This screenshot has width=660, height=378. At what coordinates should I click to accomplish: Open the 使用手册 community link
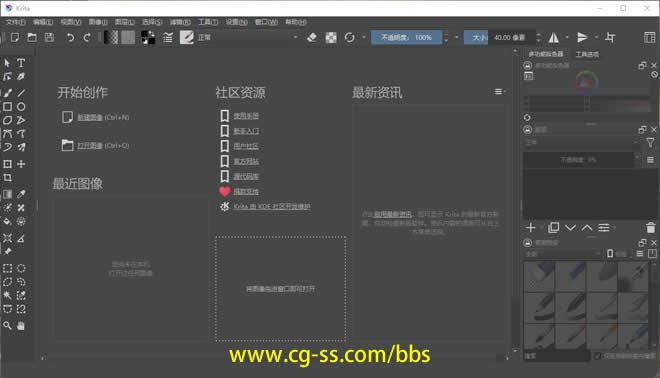pyautogui.click(x=246, y=116)
